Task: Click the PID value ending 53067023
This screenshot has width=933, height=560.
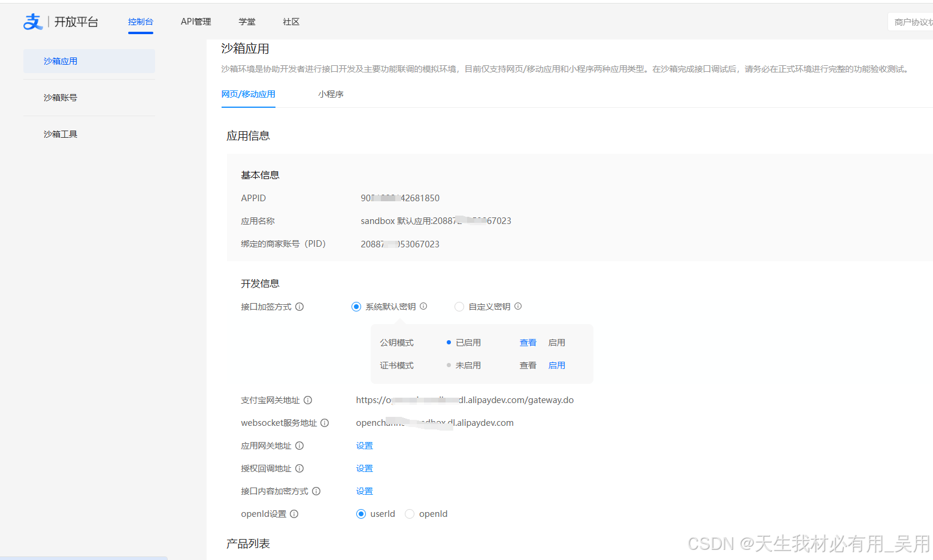Action: [x=400, y=244]
